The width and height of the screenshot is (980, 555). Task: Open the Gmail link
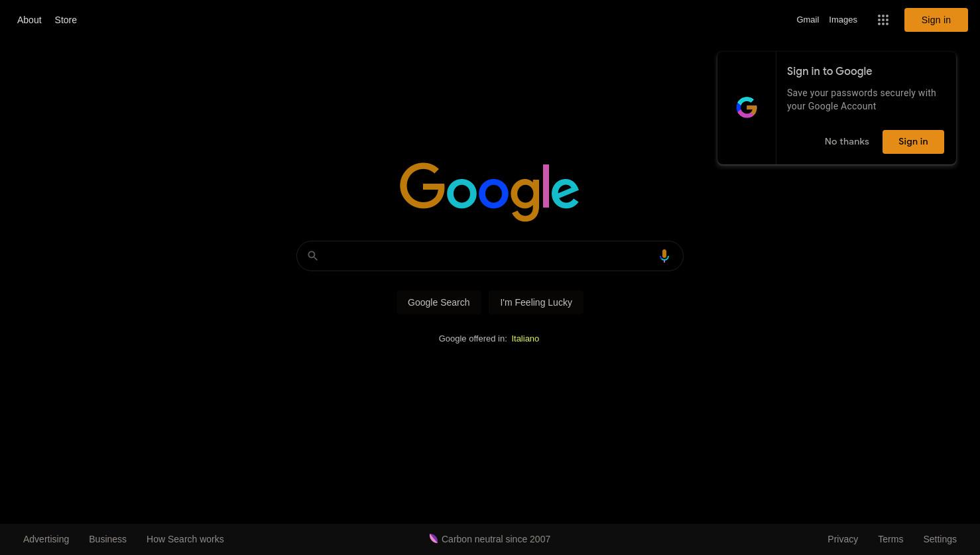[808, 20]
